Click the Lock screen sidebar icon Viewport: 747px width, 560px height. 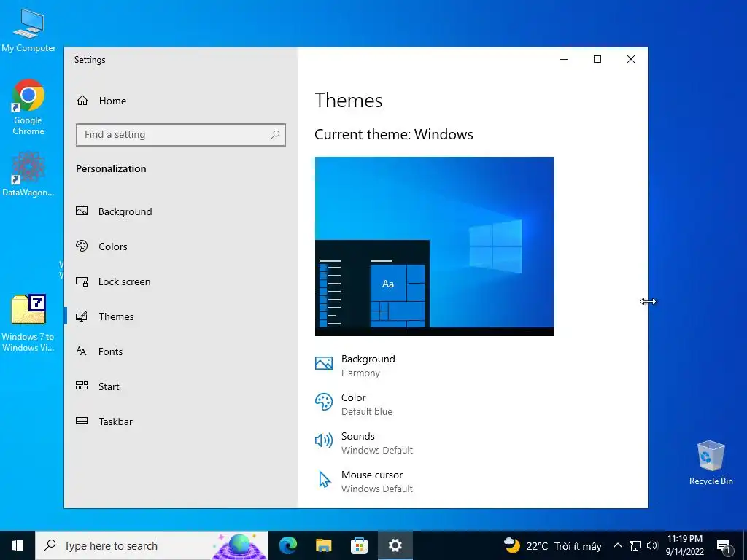point(82,281)
